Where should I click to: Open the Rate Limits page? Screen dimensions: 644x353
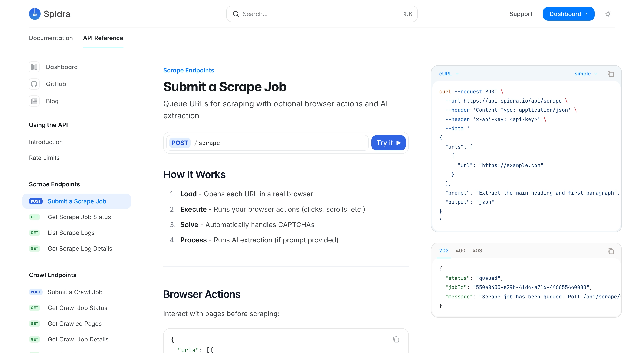point(44,158)
